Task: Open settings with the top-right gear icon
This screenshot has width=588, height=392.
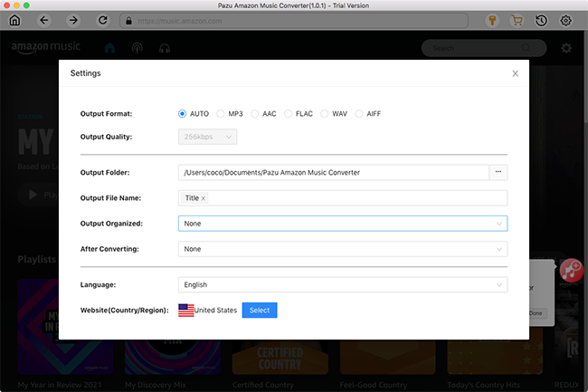Action: [x=566, y=20]
